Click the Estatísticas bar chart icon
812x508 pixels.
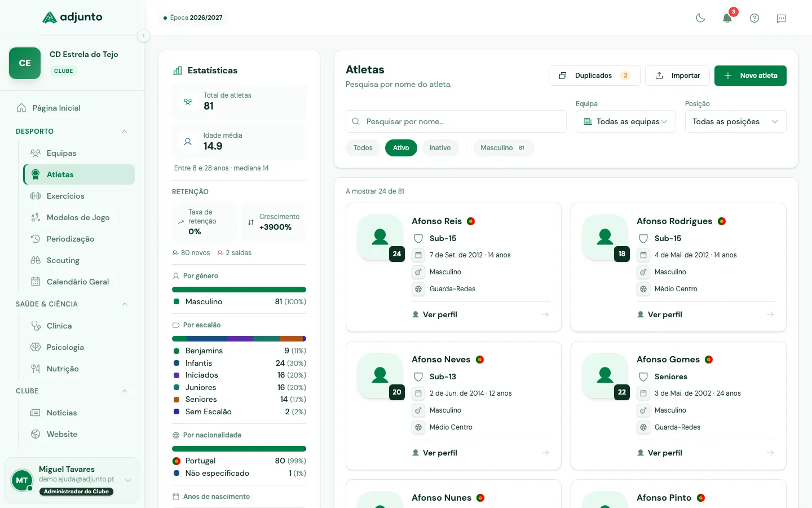click(178, 71)
